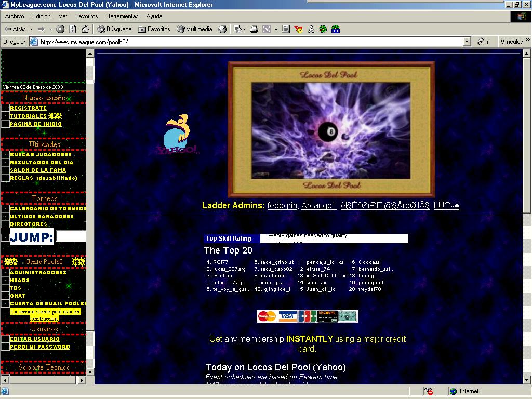Viewport: 532px width, 399px height.
Task: Open BUSCAR JUGADORES
Action: click(41, 154)
